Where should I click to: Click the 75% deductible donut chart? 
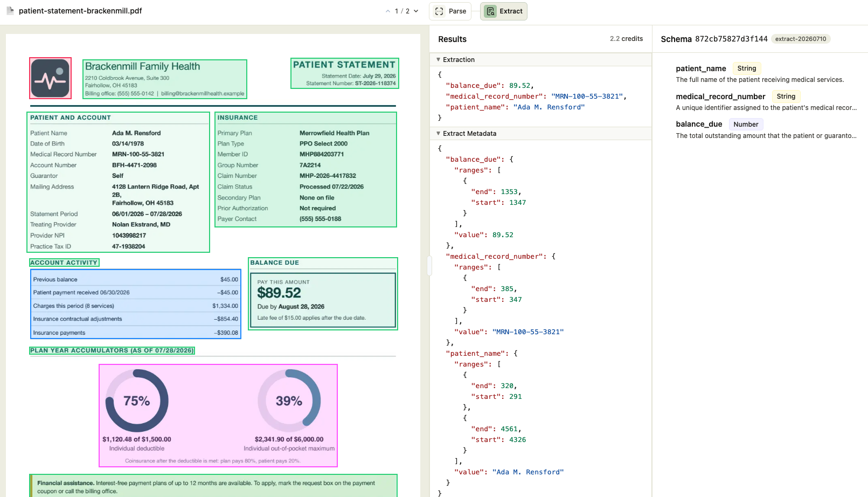point(137,401)
